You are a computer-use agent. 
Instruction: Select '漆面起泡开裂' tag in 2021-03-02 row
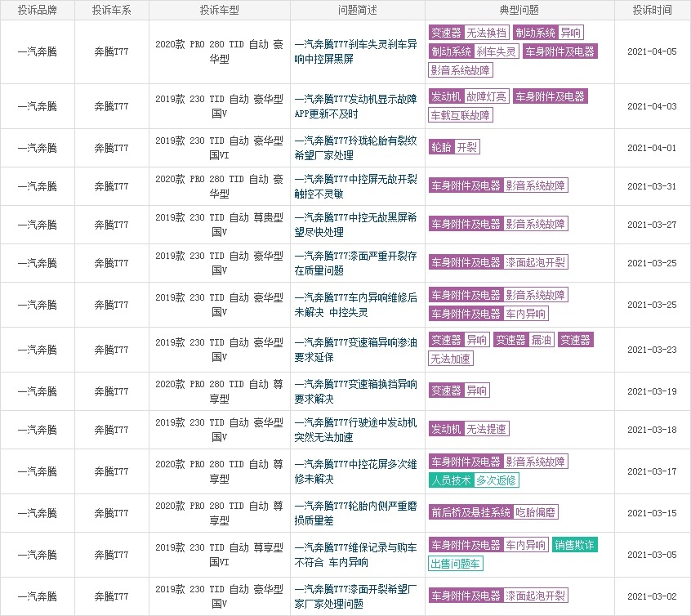[x=535, y=596]
